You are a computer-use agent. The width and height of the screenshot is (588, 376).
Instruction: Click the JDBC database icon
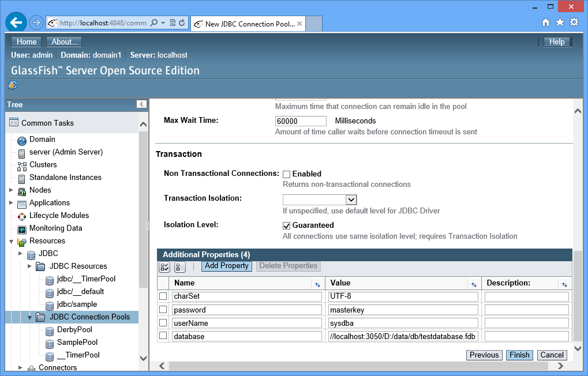[31, 255]
